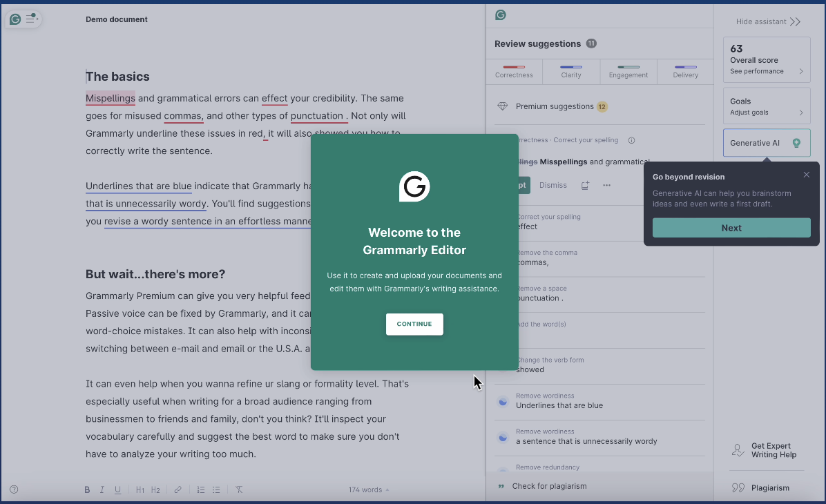The height and width of the screenshot is (504, 826).
Task: Toggle underline formatting
Action: [x=117, y=490]
